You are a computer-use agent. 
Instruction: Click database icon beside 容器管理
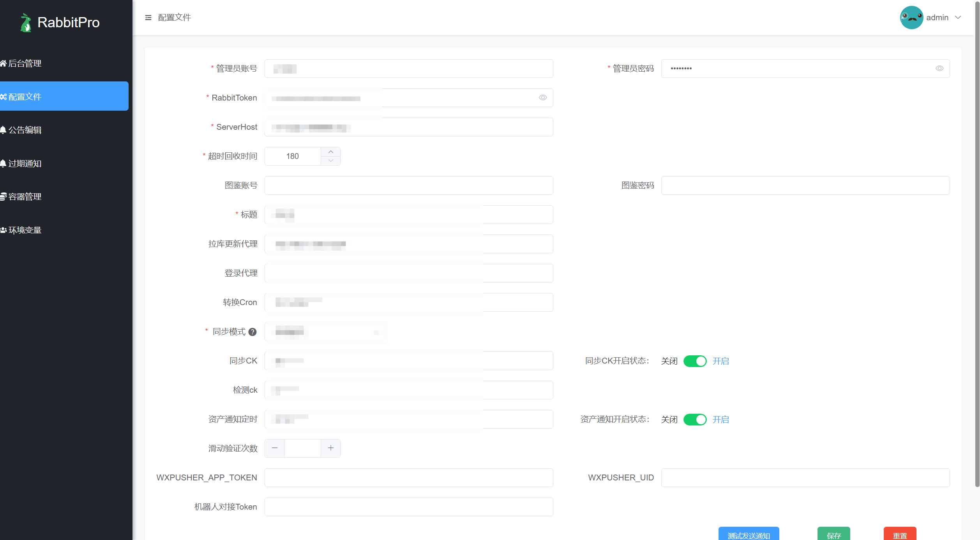pos(4,197)
